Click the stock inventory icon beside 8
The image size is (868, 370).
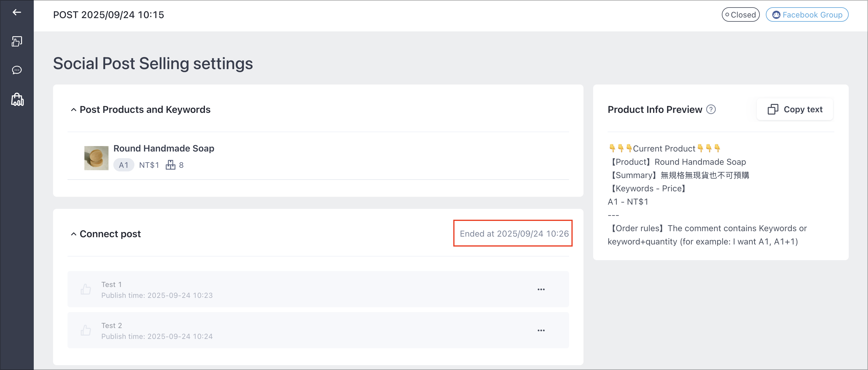[171, 165]
